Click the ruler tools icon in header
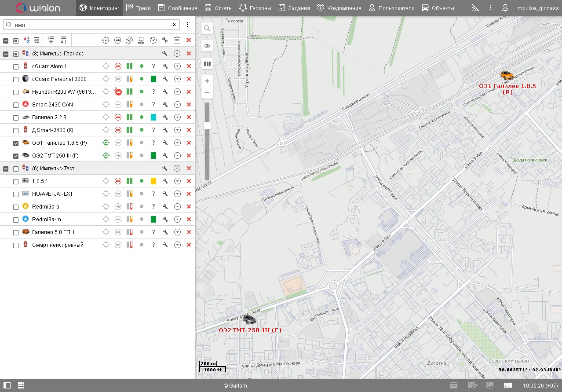Viewport: 562px width, 392px height. click(475, 8)
